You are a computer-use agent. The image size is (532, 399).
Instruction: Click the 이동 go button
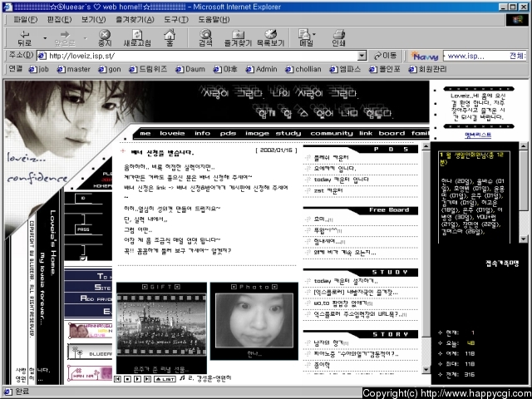point(386,56)
